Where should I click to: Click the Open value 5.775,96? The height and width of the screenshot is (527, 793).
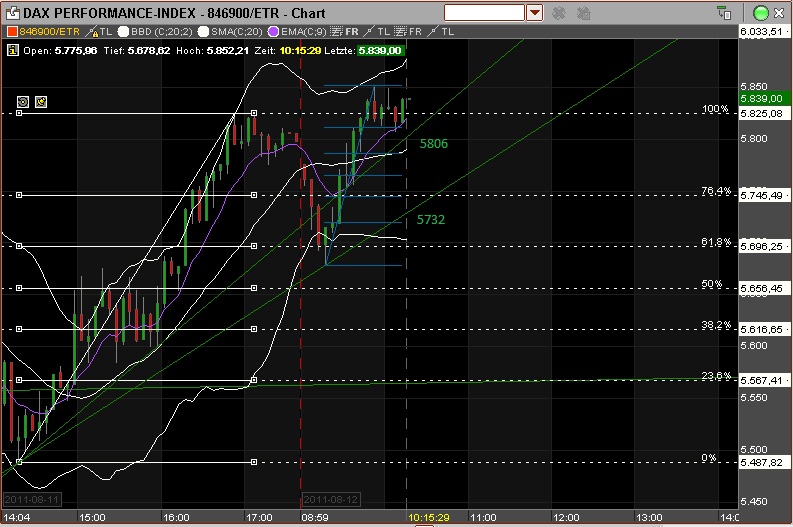(x=76, y=51)
